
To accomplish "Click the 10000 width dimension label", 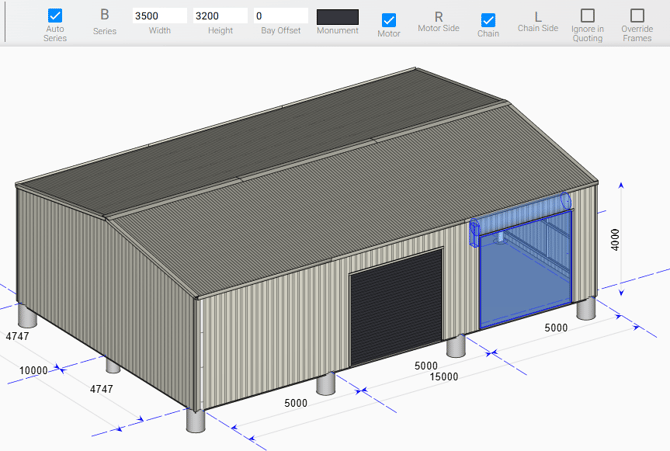I will [33, 370].
